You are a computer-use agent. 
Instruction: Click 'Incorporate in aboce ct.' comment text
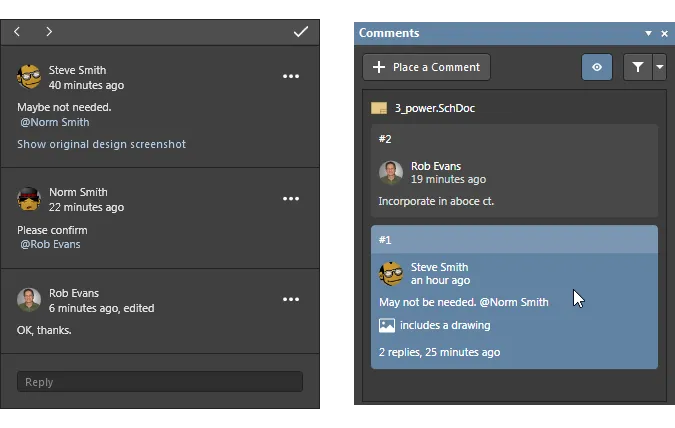436,201
